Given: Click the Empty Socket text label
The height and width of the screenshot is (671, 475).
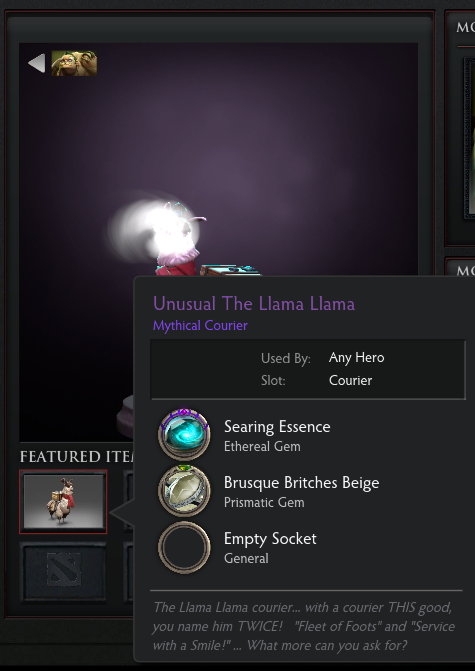Looking at the screenshot, I should point(270,539).
